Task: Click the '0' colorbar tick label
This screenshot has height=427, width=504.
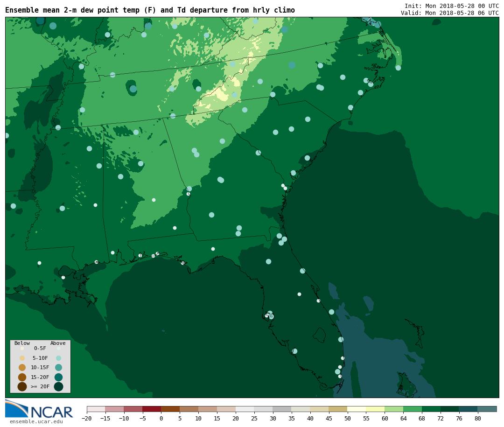Action: pos(161,418)
